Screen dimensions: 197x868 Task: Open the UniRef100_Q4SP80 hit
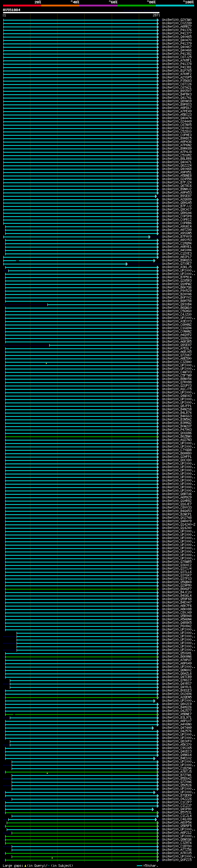tap(177, 809)
